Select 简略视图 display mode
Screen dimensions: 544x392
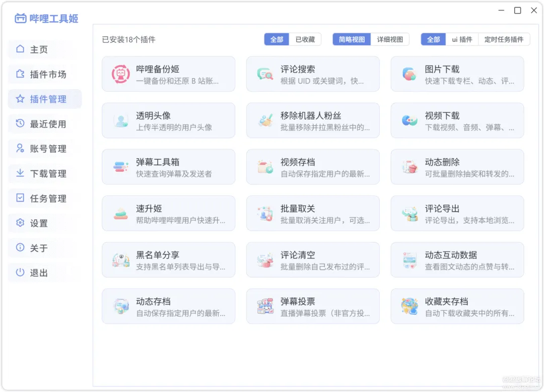[x=352, y=39]
